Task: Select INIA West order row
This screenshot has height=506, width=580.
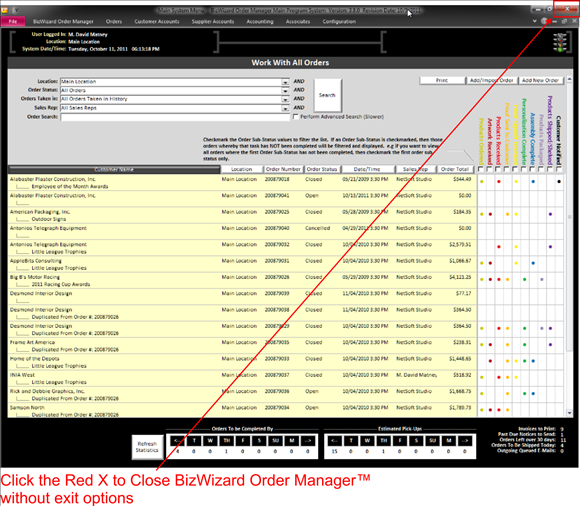Action: pyautogui.click(x=242, y=378)
